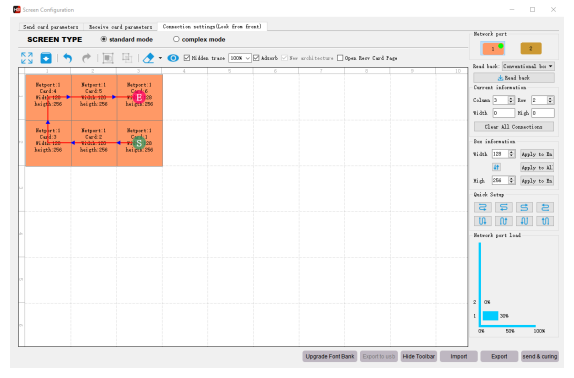Click the first Quick Setup horizontal snake icon
Image resolution: width=574 pixels, height=378 pixels.
(482, 207)
